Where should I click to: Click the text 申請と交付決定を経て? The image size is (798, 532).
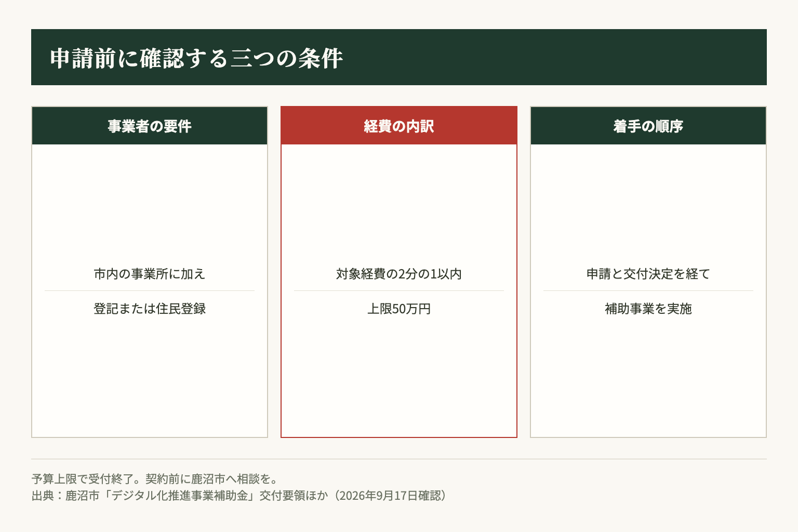pos(648,274)
